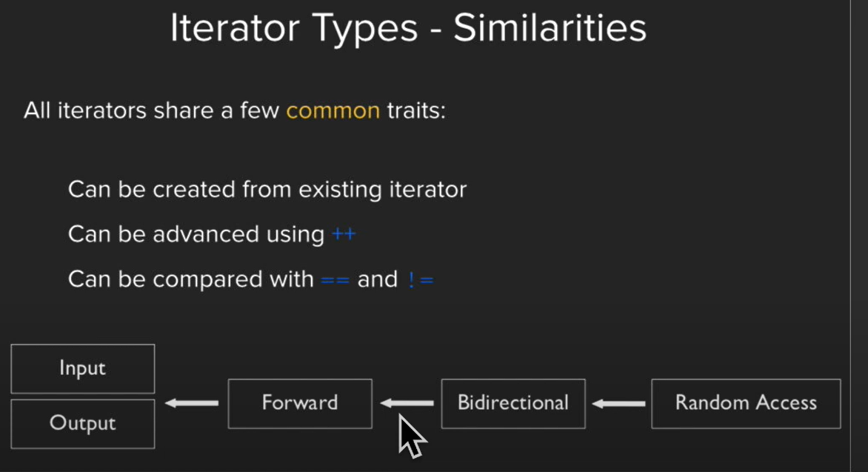
Task: Click the slide title Iterator Types - Similarities
Action: 408,29
